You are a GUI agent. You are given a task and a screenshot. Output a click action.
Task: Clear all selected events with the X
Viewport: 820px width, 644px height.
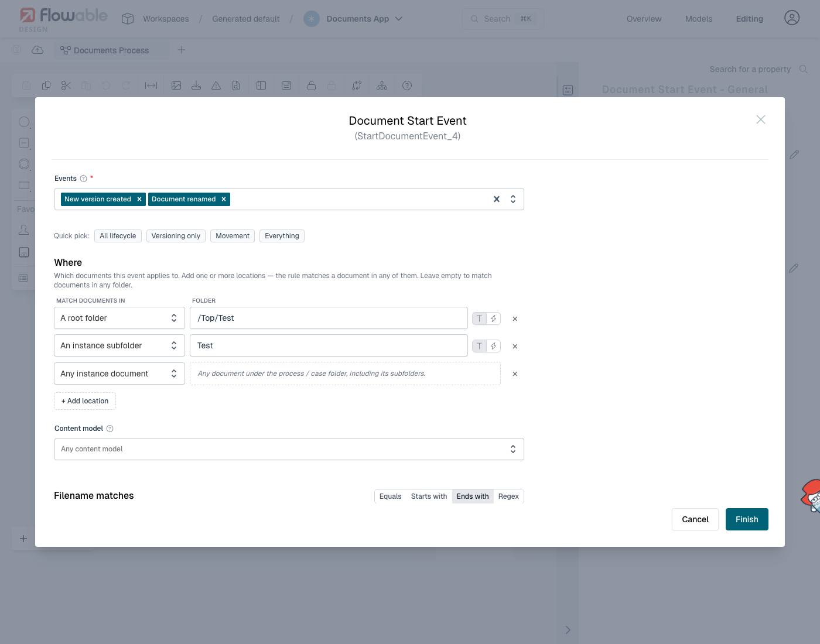point(497,199)
